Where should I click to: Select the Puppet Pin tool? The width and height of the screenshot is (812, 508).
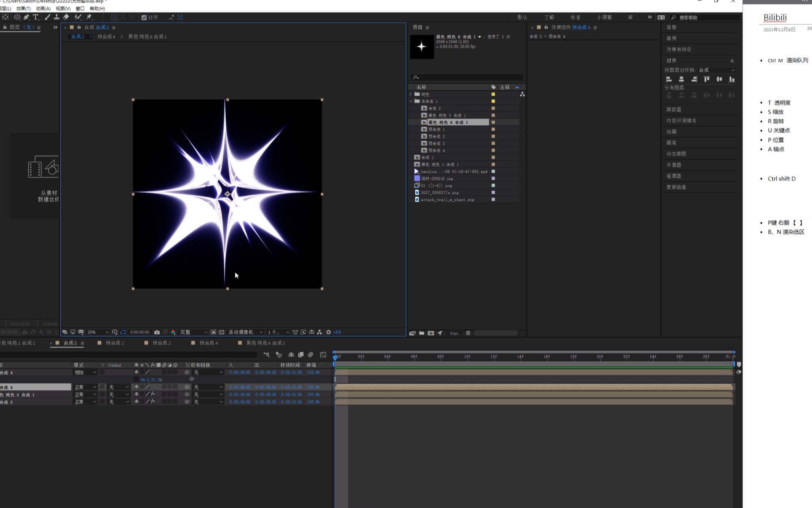(x=89, y=17)
